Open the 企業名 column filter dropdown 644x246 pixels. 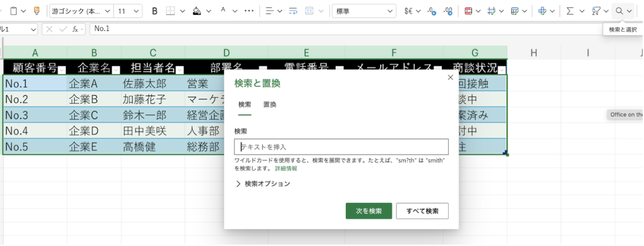[116, 70]
